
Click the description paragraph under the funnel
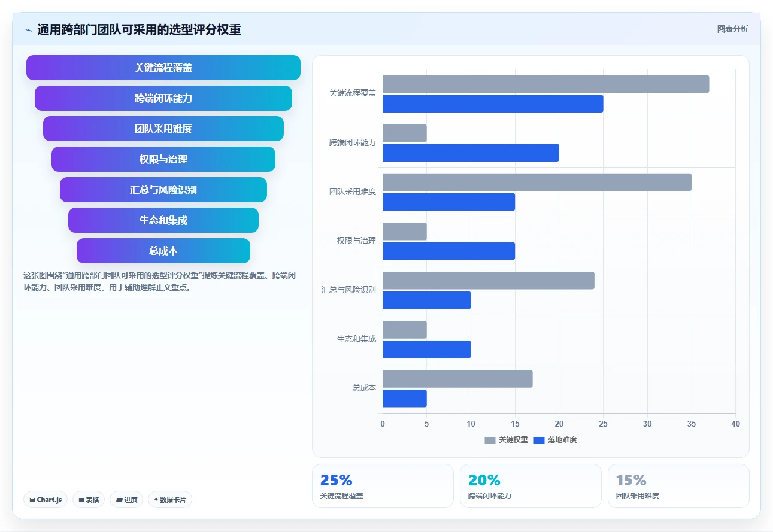(x=159, y=281)
